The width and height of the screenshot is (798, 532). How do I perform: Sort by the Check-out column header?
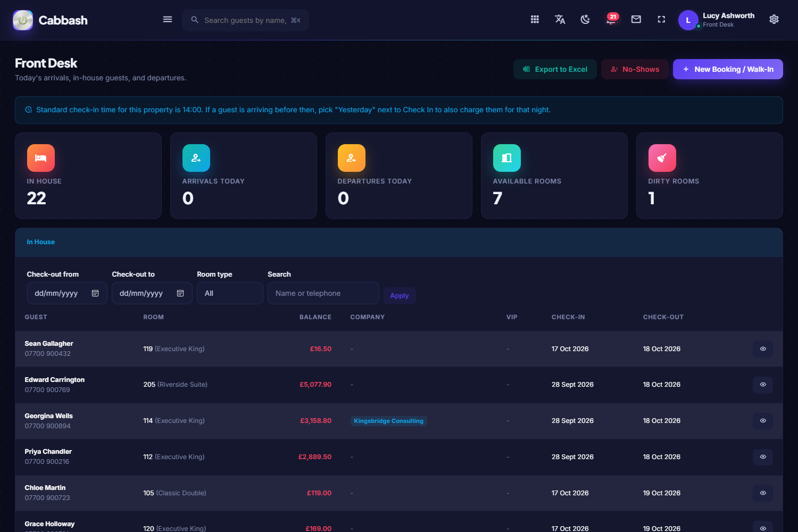663,317
